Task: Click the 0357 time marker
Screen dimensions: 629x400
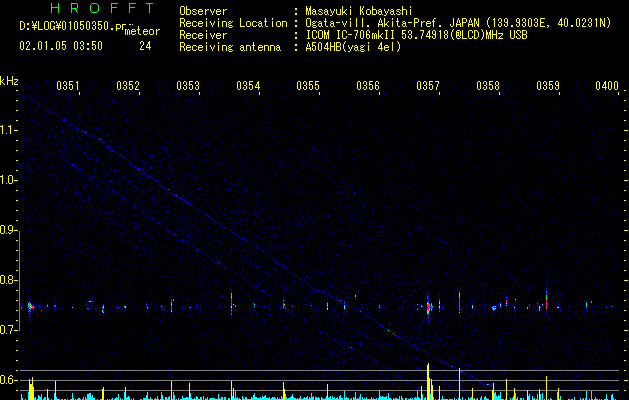Action: pos(428,86)
